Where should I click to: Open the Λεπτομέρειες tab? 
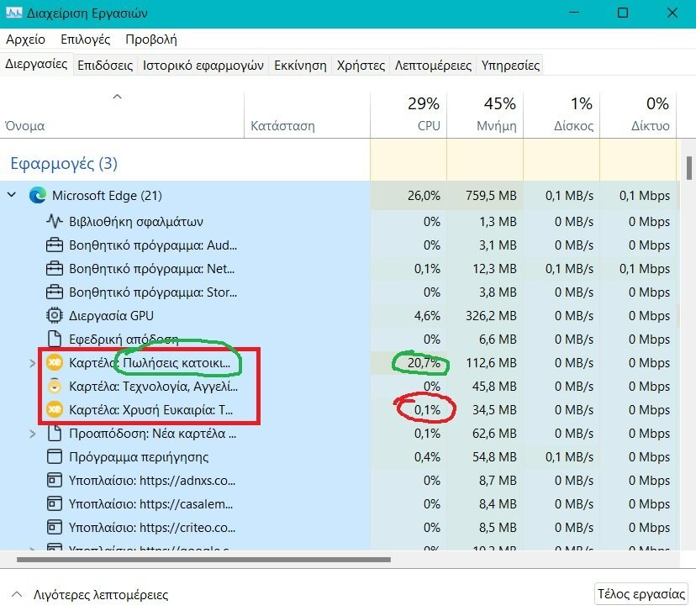[433, 66]
